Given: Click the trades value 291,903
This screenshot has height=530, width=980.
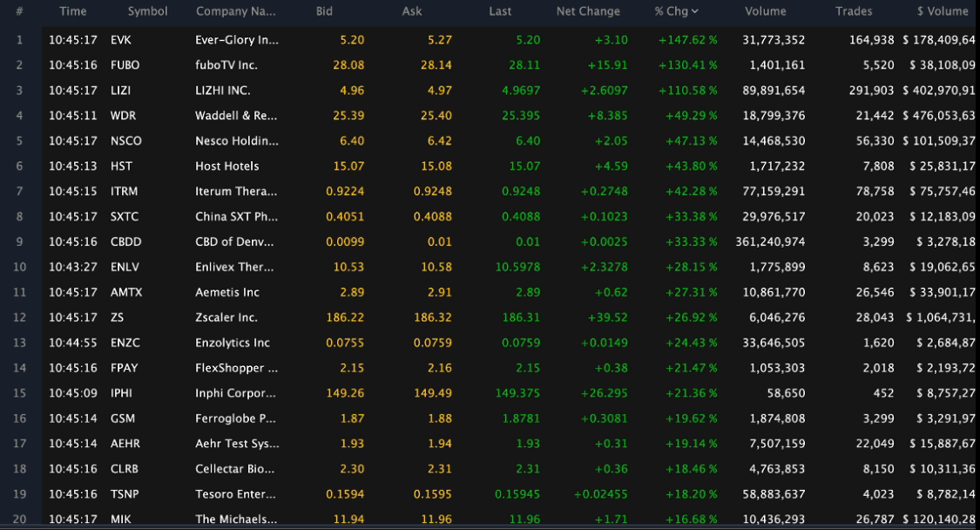Looking at the screenshot, I should pyautogui.click(x=871, y=90).
